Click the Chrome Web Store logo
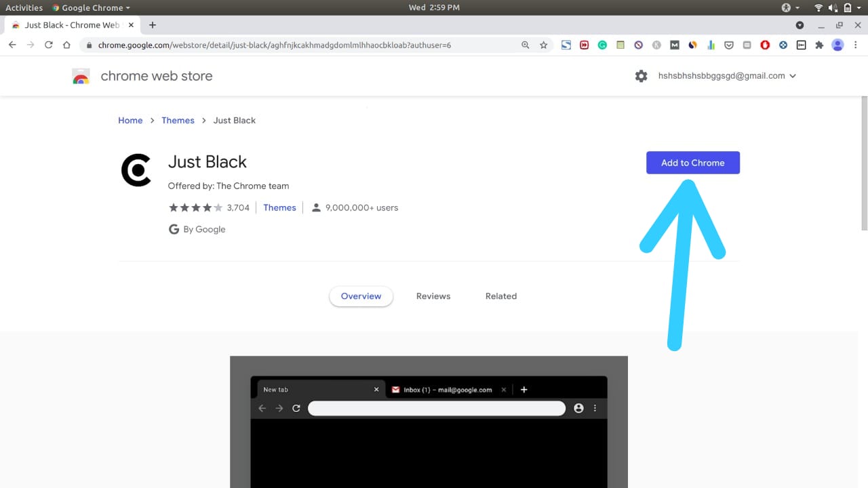The image size is (868, 488). [81, 76]
